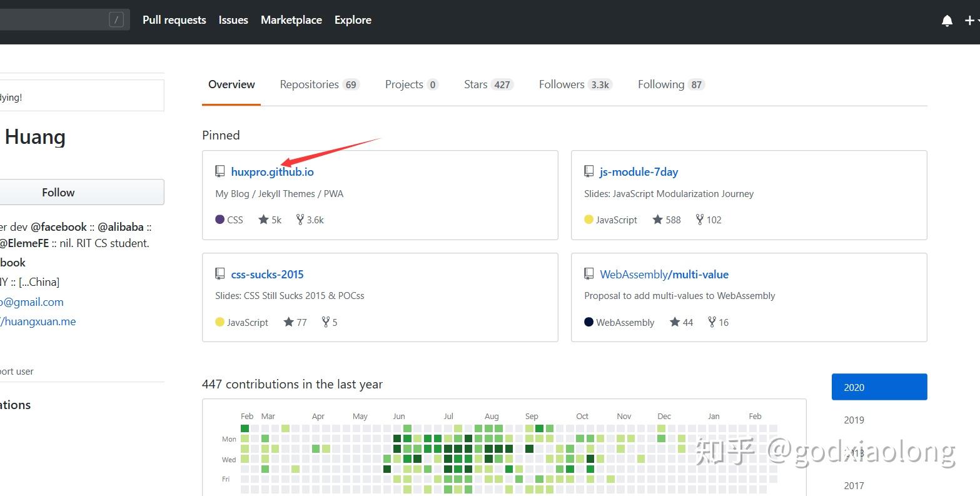The height and width of the screenshot is (496, 980).
Task: Click the JavaScript language dot on css-sucks-2015
Action: point(220,321)
